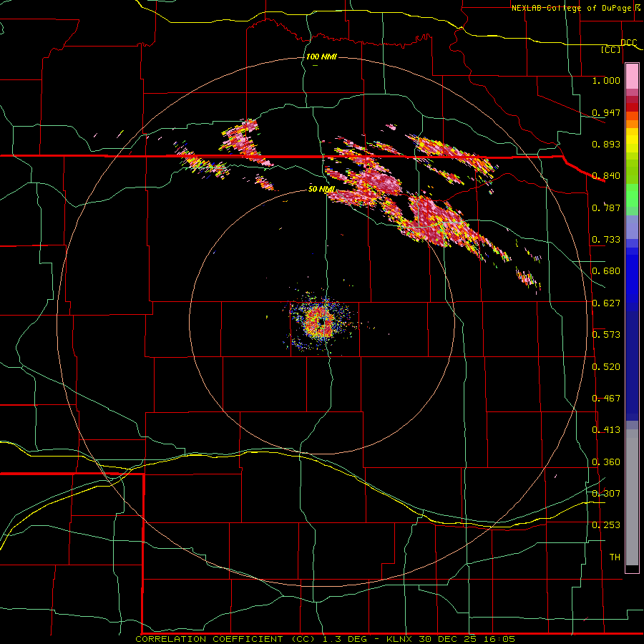Select the 0.520 scale value
The height and width of the screenshot is (644, 644).
(x=606, y=367)
